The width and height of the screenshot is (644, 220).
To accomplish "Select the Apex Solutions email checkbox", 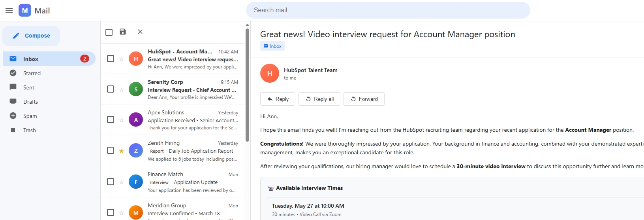I will pos(111,119).
